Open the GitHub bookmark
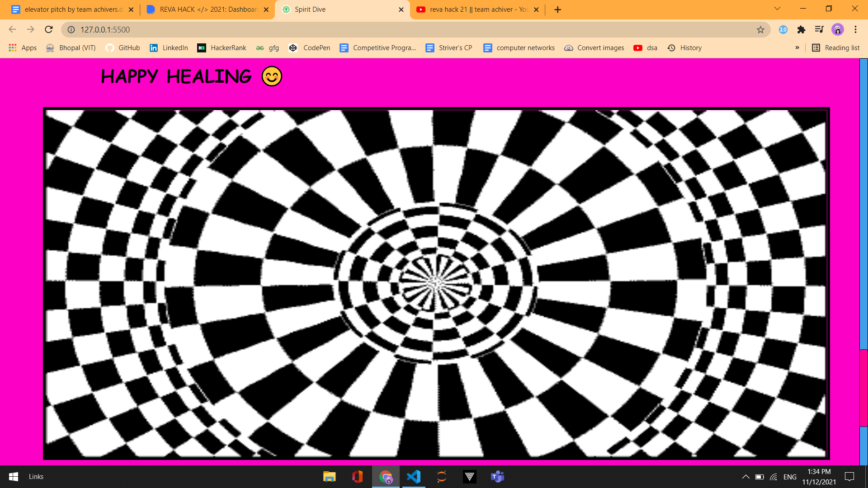Image resolution: width=868 pixels, height=488 pixels. pyautogui.click(x=123, y=47)
